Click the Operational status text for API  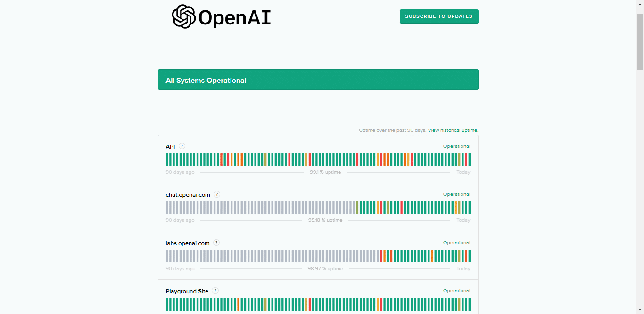coord(456,146)
